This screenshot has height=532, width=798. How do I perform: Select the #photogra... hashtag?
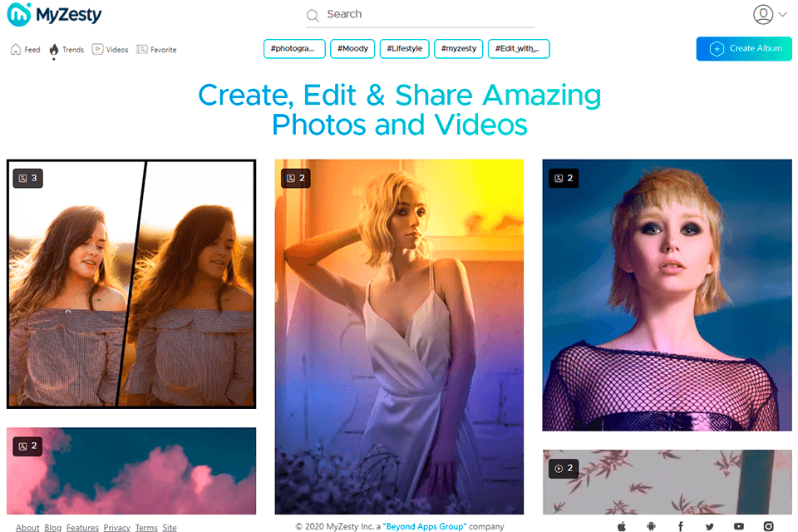(x=294, y=49)
